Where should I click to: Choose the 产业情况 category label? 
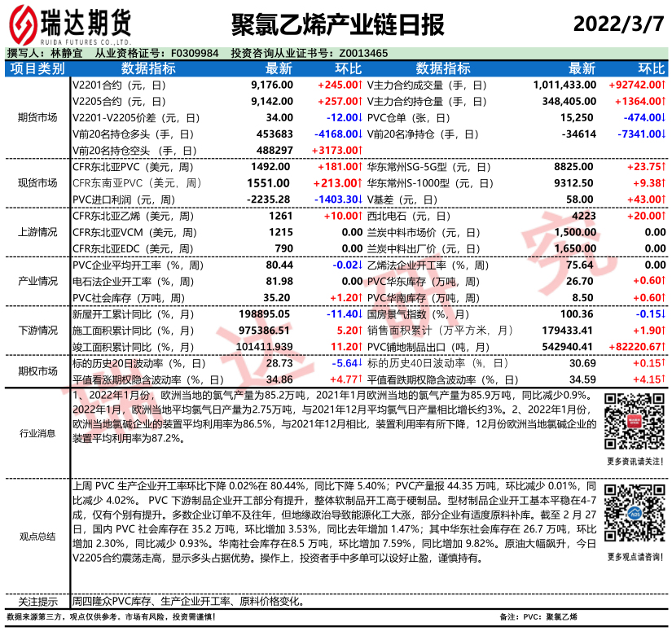(37, 281)
